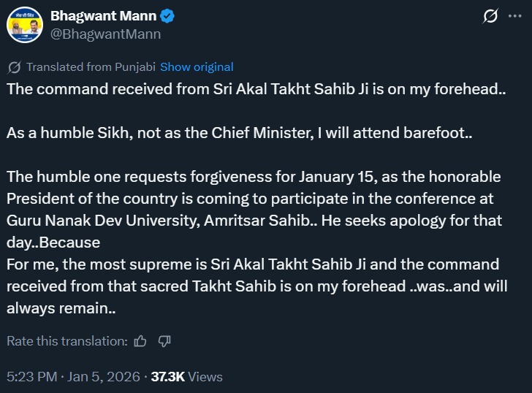This screenshot has height=393, width=532.
Task: Click the Rate this translation label
Action: [x=67, y=341]
